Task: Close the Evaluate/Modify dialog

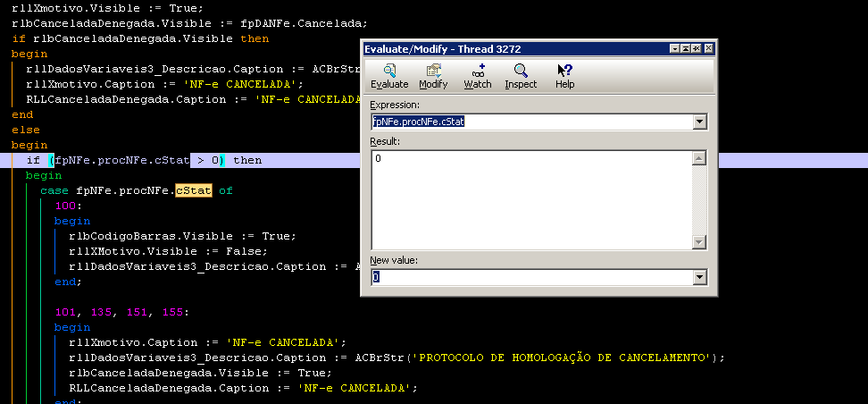Action: (708, 49)
